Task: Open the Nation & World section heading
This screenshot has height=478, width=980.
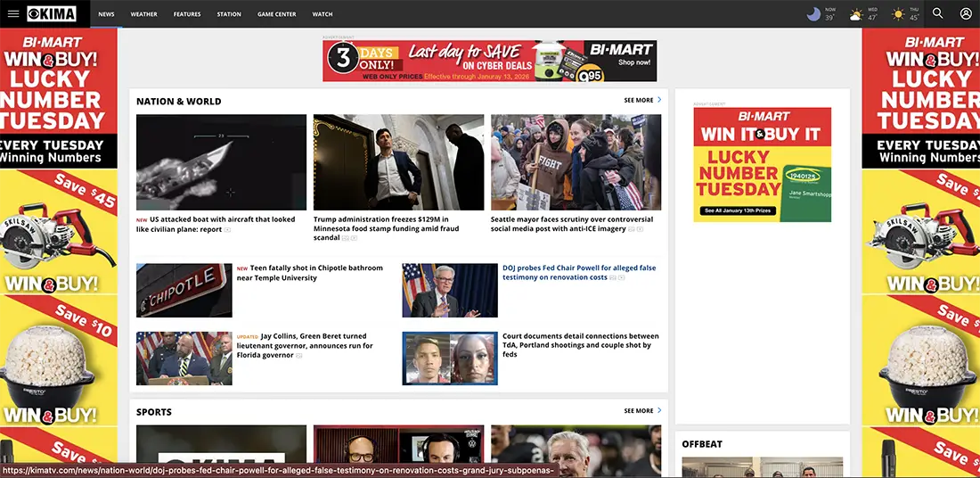Action: coord(179,102)
